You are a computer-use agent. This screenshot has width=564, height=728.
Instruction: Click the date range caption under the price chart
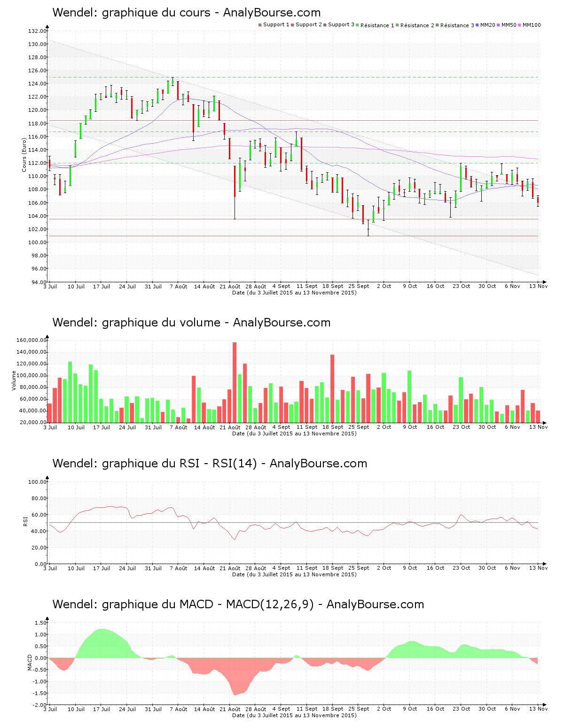tap(294, 293)
